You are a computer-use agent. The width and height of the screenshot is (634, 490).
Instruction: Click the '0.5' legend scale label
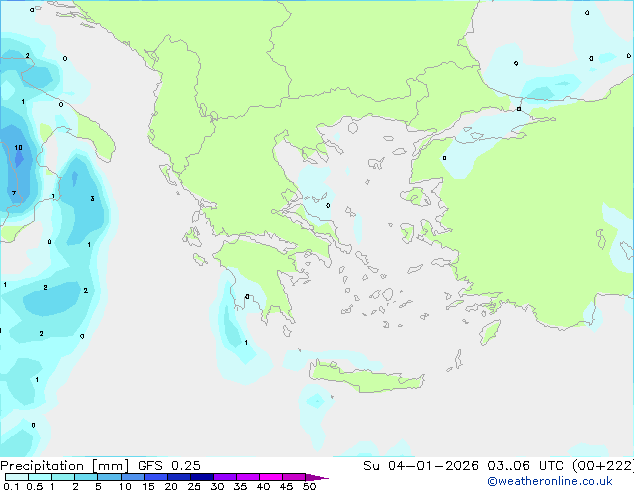34,486
